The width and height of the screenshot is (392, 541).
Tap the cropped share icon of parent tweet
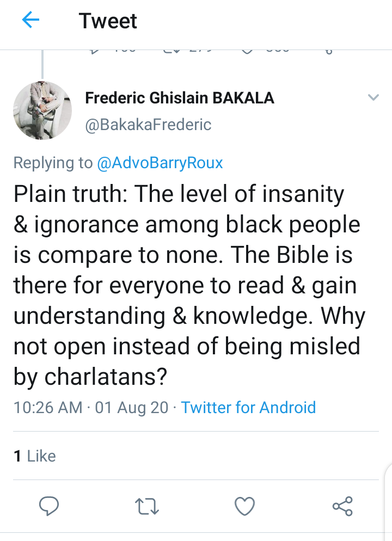[x=329, y=52]
